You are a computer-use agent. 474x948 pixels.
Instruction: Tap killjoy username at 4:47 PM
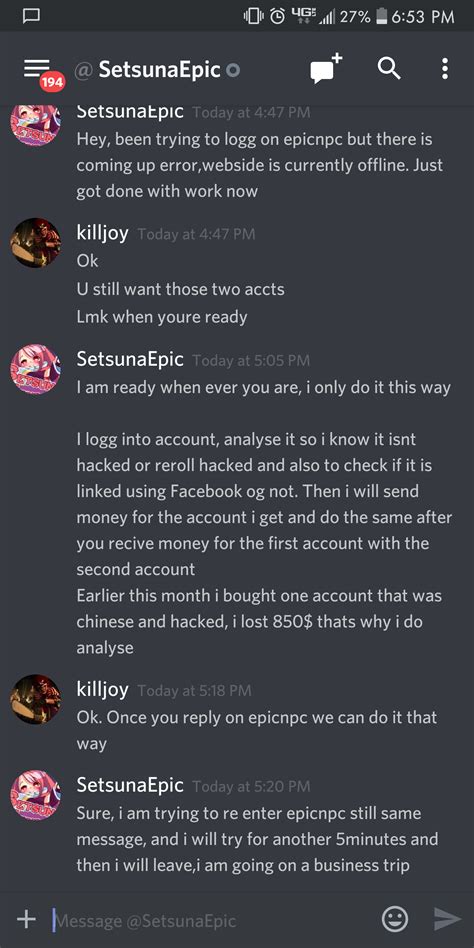click(x=102, y=233)
